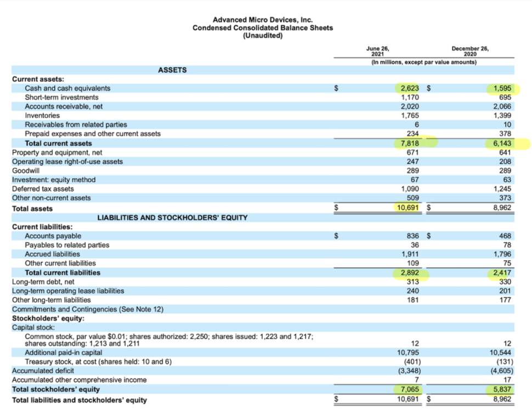The width and height of the screenshot is (532, 416).
Task: Select "Commitments and Contingencies (See Note 12)"
Action: click(88, 310)
